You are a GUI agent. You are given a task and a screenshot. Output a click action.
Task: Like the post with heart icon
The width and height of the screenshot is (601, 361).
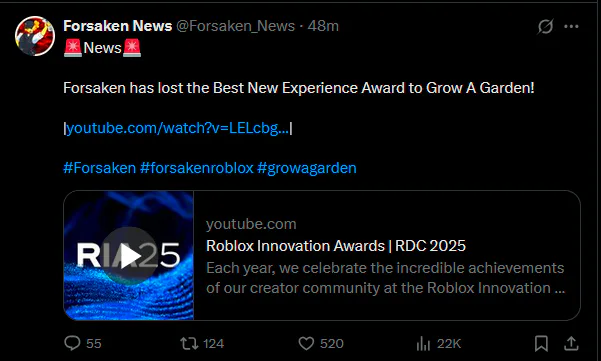point(306,343)
